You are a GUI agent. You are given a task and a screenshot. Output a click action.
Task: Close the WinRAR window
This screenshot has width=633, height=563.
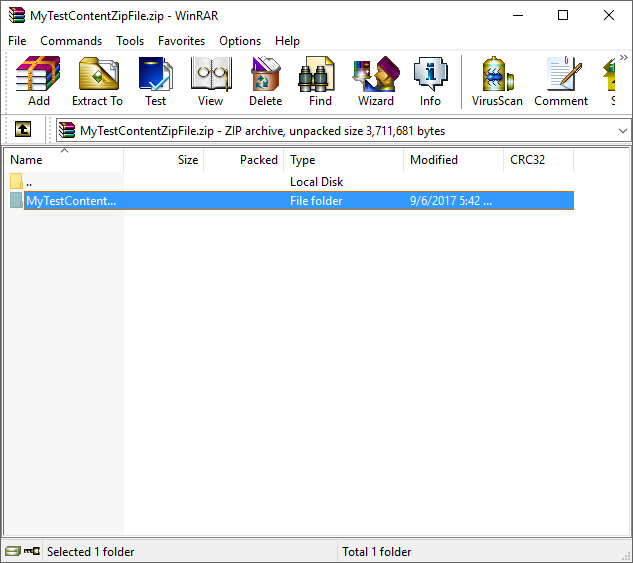[609, 15]
